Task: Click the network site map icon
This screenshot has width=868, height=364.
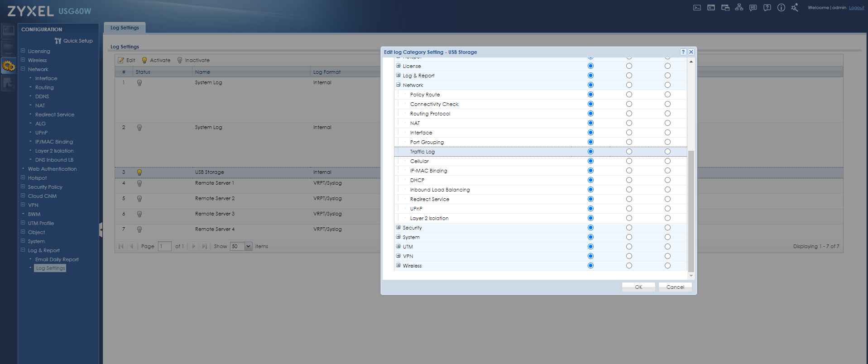Action: tap(739, 8)
